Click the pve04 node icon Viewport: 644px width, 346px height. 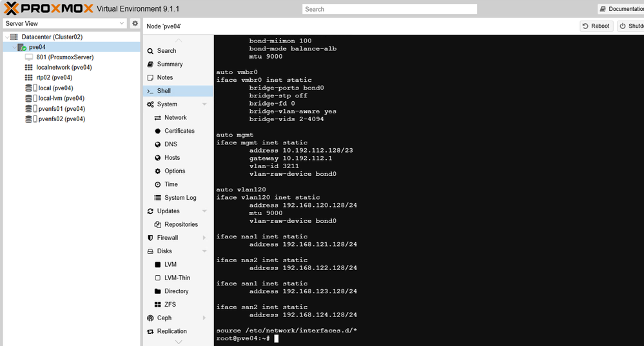point(22,47)
